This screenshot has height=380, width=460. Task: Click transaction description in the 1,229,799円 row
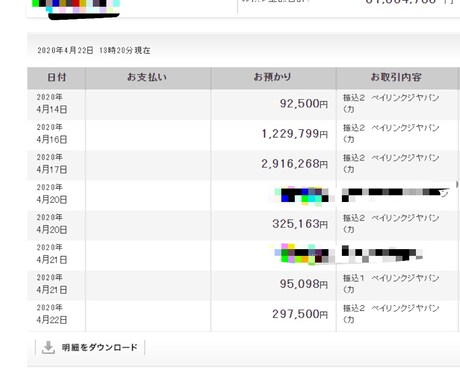point(391,133)
